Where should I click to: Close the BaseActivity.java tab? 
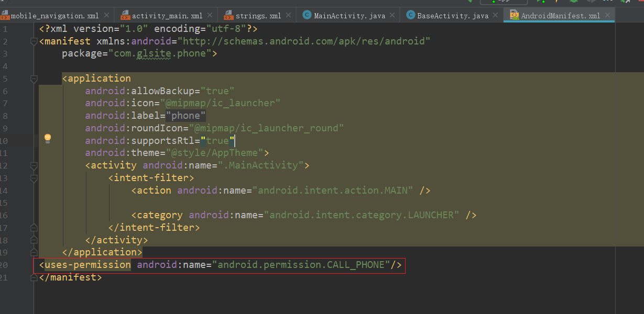pos(495,15)
